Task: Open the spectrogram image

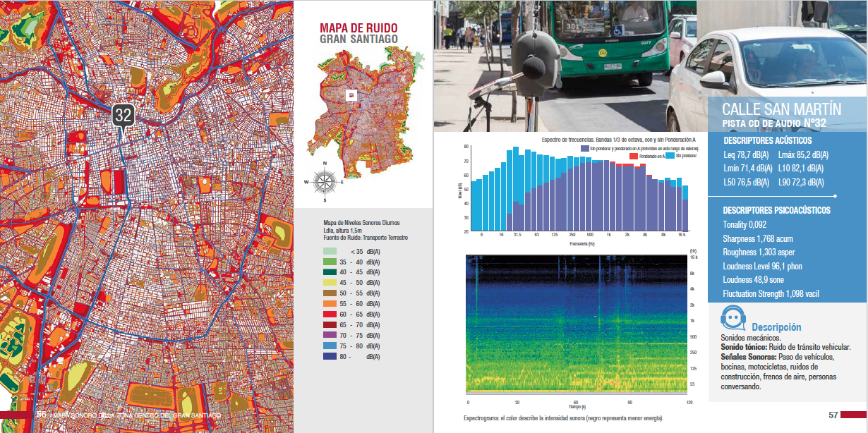Action: 576,323
